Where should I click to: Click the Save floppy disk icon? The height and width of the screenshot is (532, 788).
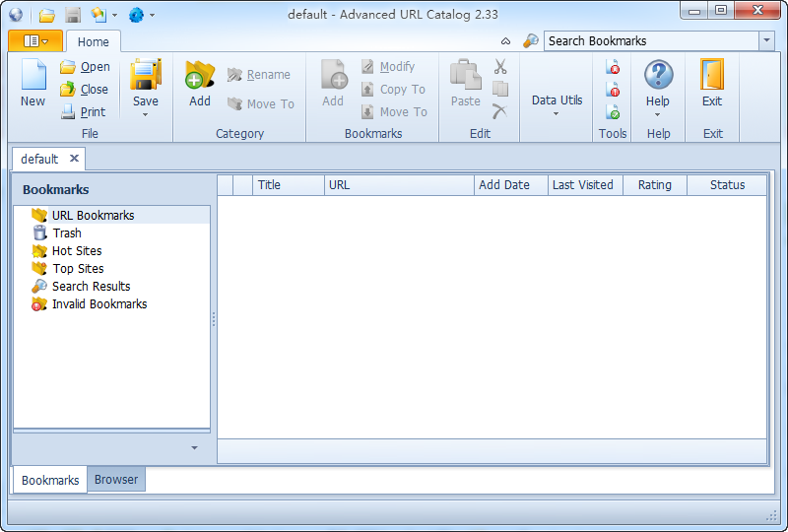(146, 75)
